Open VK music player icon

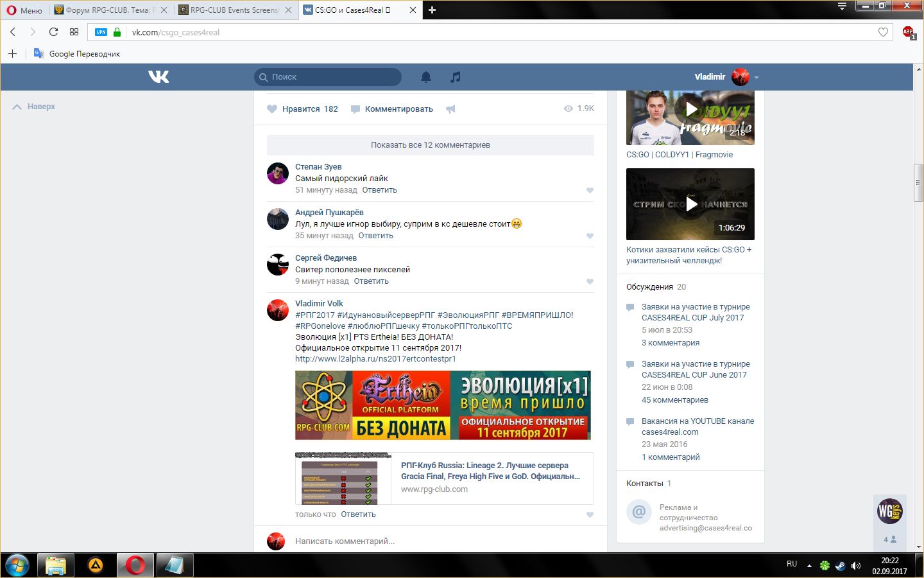pos(456,77)
